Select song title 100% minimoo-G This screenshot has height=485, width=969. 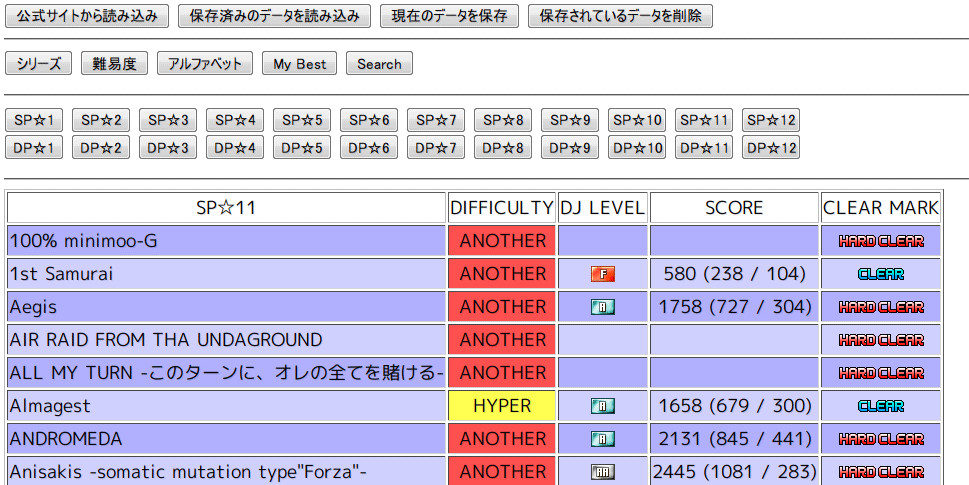click(x=83, y=241)
